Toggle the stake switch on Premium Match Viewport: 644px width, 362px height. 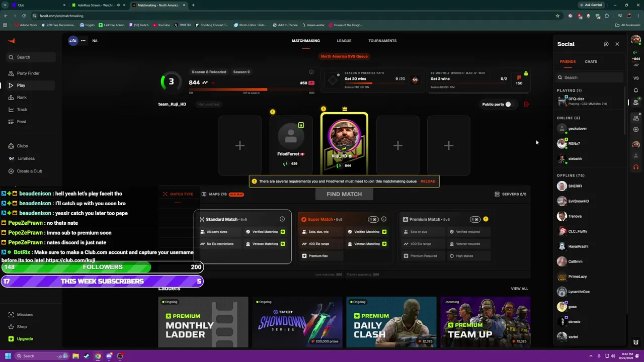pos(475,219)
